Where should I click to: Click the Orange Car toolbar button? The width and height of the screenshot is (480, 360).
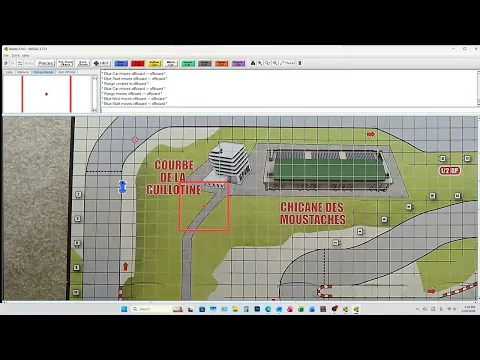[221, 63]
